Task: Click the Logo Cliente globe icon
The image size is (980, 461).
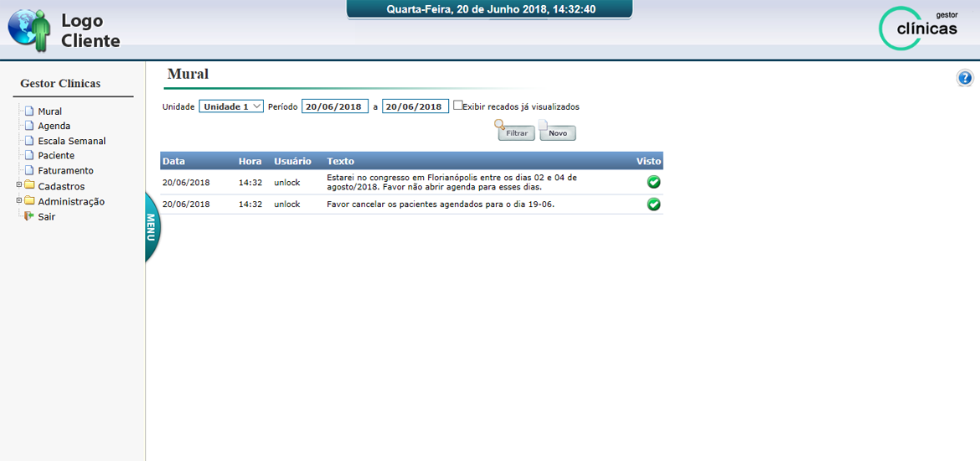Action: click(28, 29)
